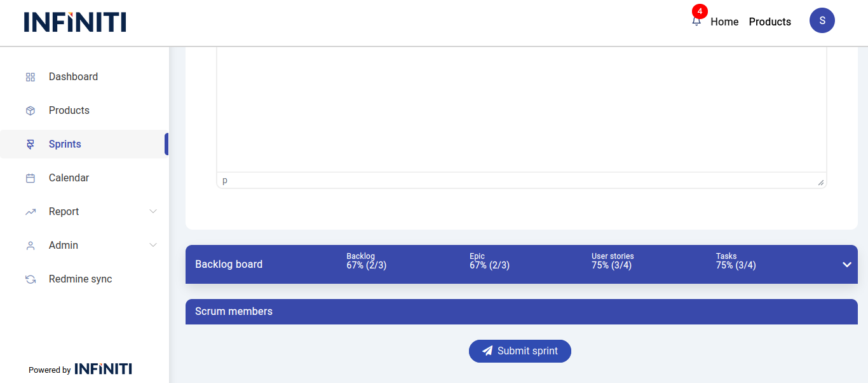Screen dimensions: 868x383
Task: Click the Sprints icon in sidebar
Action: [x=30, y=144]
